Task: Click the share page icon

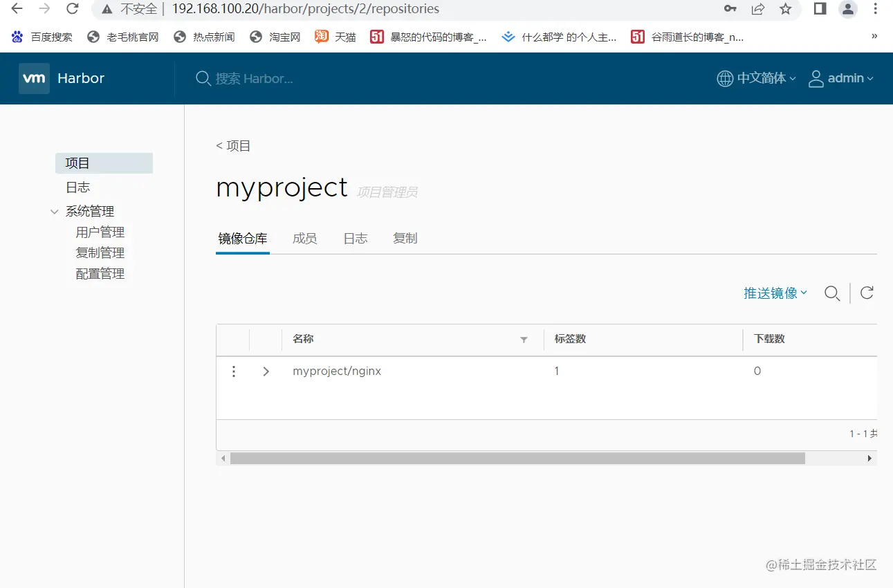Action: click(758, 9)
